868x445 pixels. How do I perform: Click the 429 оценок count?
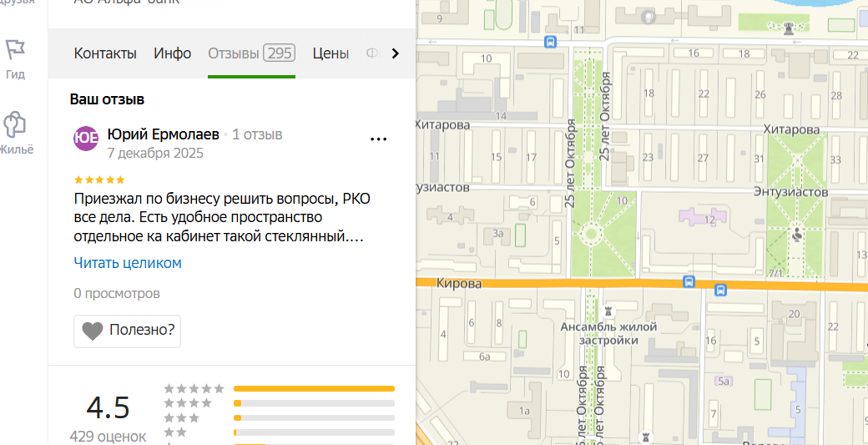108,436
